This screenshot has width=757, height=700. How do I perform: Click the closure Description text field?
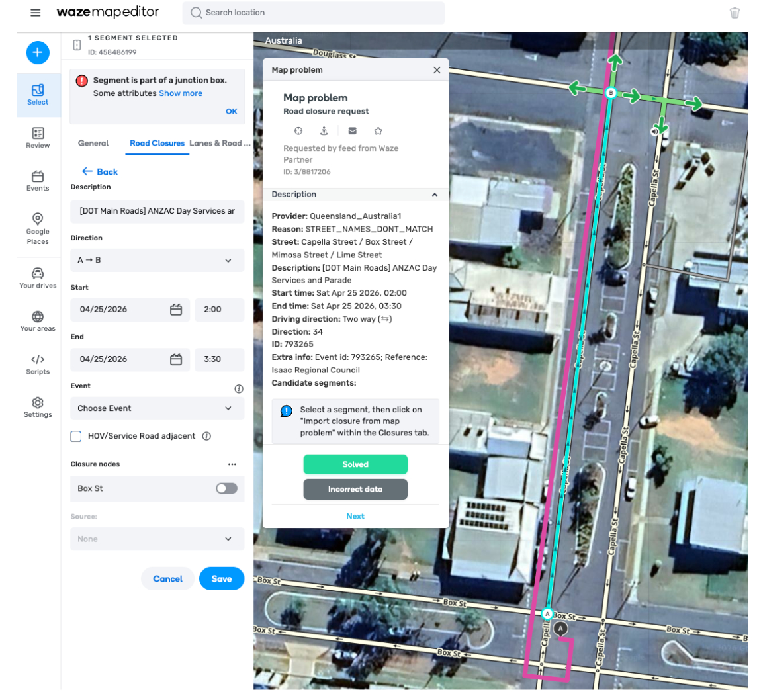157,212
